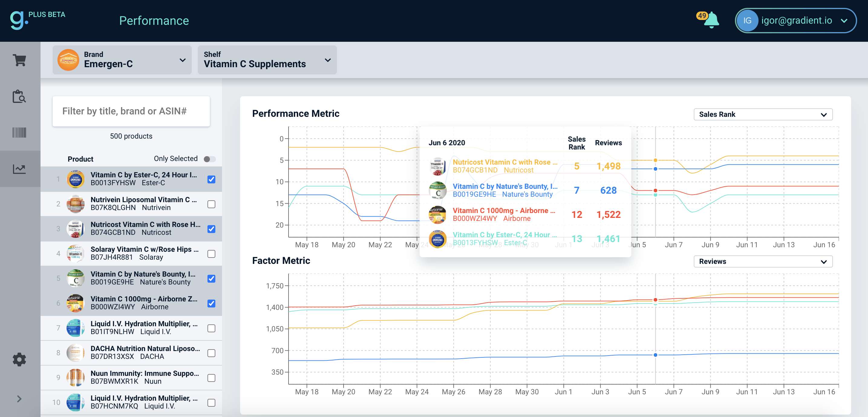Open the Sales Rank metric dropdown

point(763,115)
